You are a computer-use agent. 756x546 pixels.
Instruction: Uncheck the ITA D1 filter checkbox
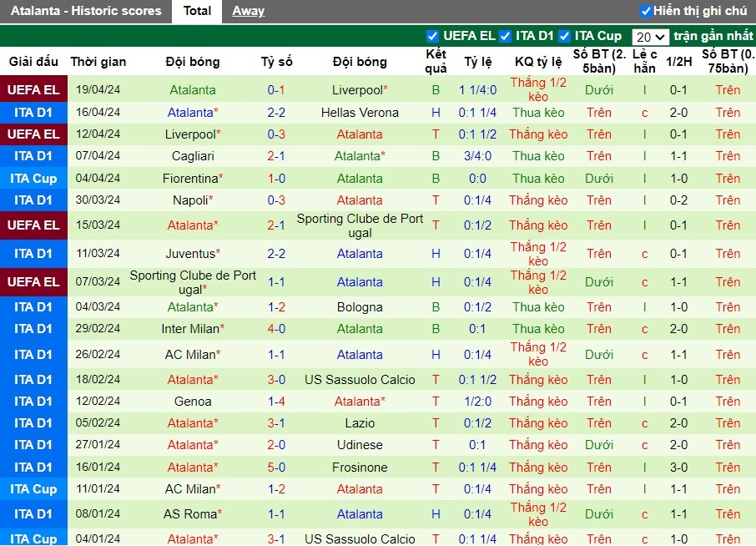(506, 36)
